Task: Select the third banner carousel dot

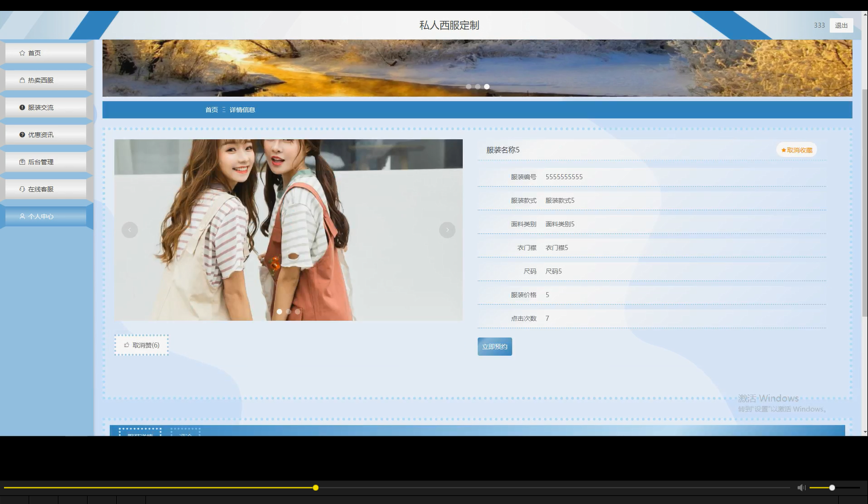Action: (x=487, y=86)
